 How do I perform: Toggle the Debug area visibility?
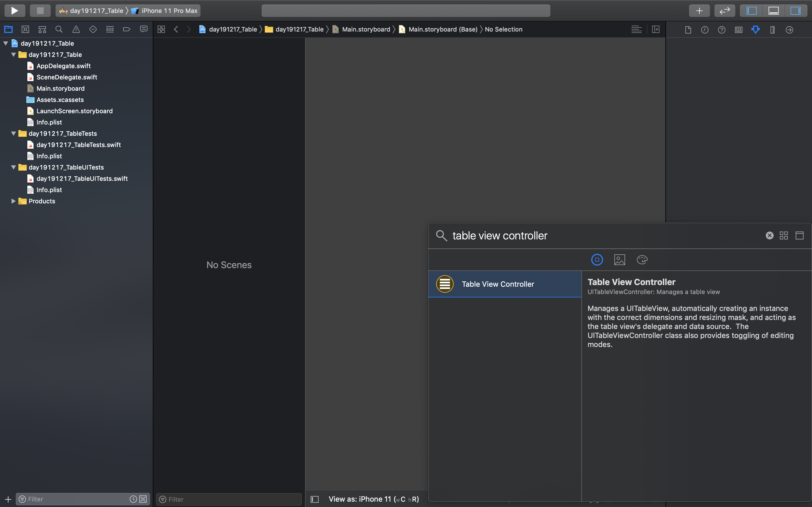pos(773,11)
